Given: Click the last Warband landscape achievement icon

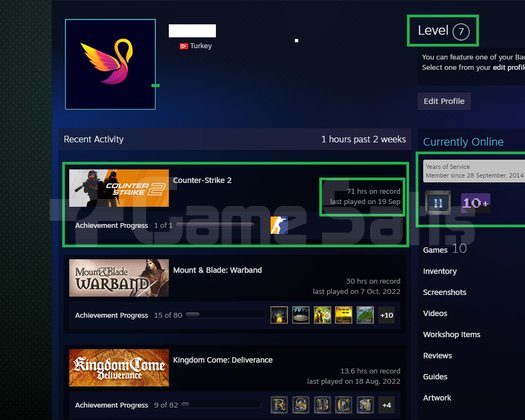Looking at the screenshot, I should [365, 315].
